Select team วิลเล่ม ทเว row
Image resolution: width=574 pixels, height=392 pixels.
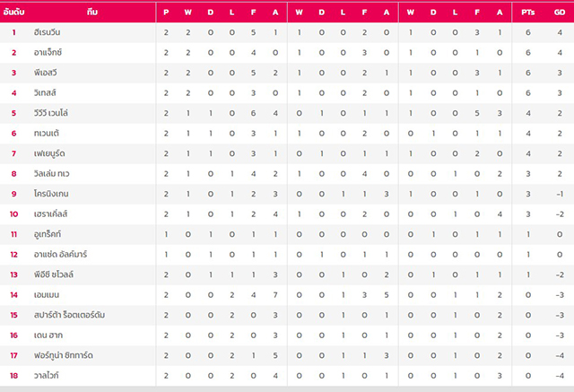52,173
